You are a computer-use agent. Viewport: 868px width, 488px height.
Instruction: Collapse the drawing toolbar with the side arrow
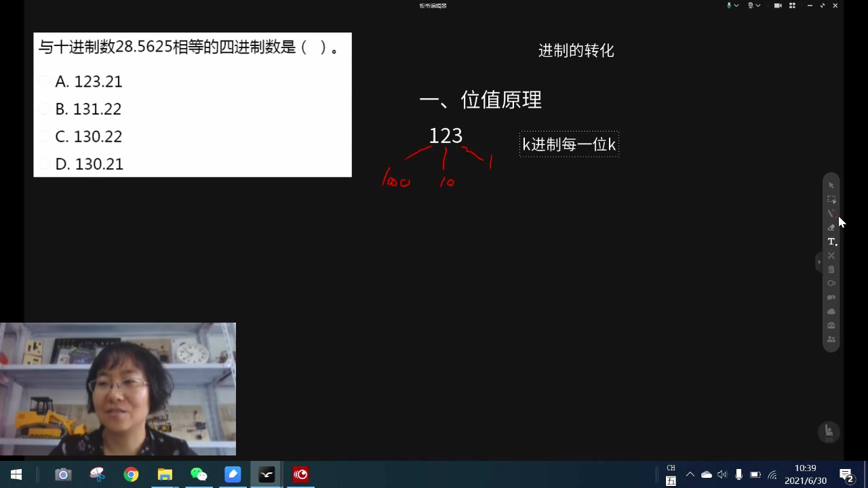[820, 262]
